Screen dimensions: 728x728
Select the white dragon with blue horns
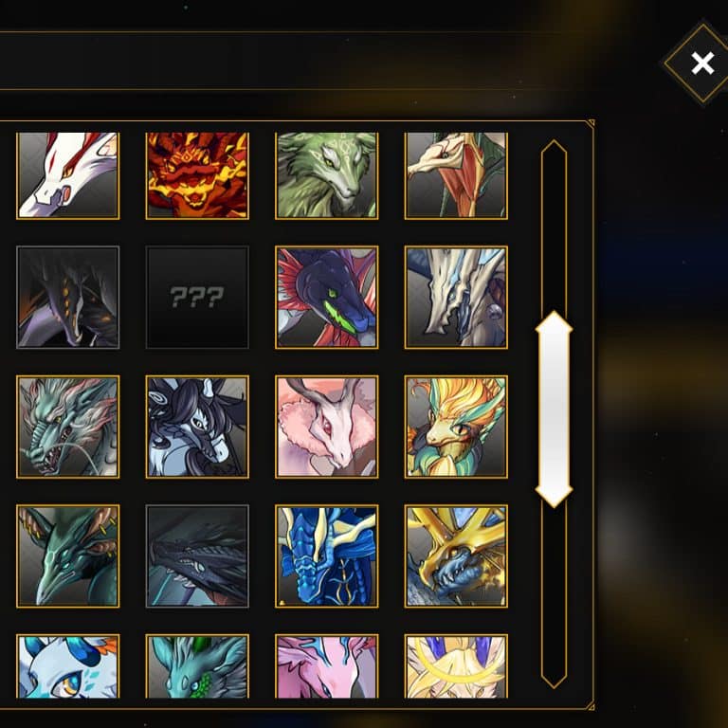[x=68, y=666]
